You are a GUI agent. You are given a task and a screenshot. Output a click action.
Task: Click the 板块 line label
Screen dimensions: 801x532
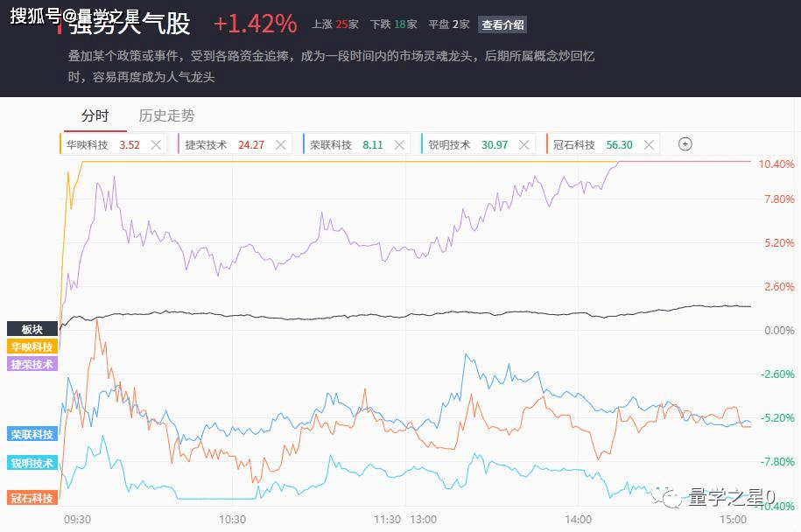point(32,329)
